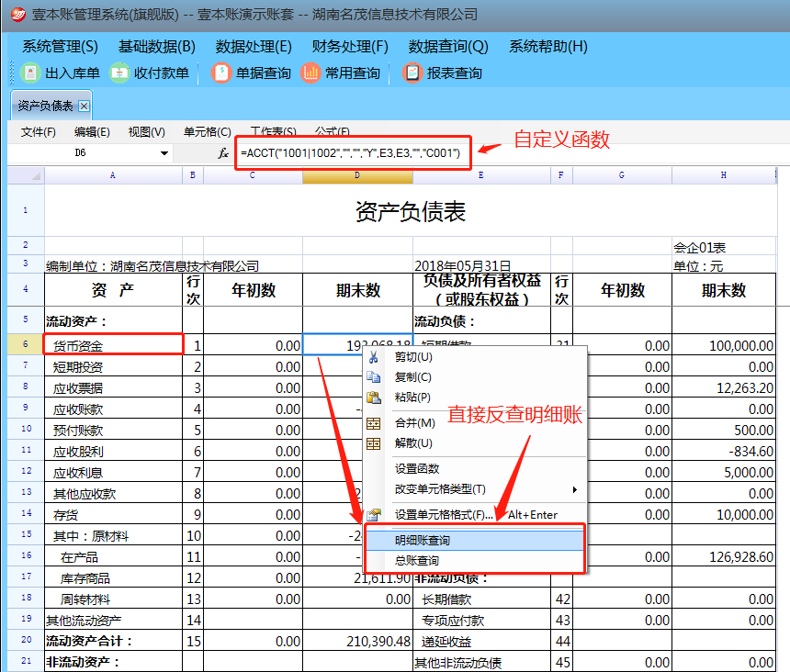Open the 财务处理(F) menu
The height and width of the screenshot is (672, 790).
point(350,47)
